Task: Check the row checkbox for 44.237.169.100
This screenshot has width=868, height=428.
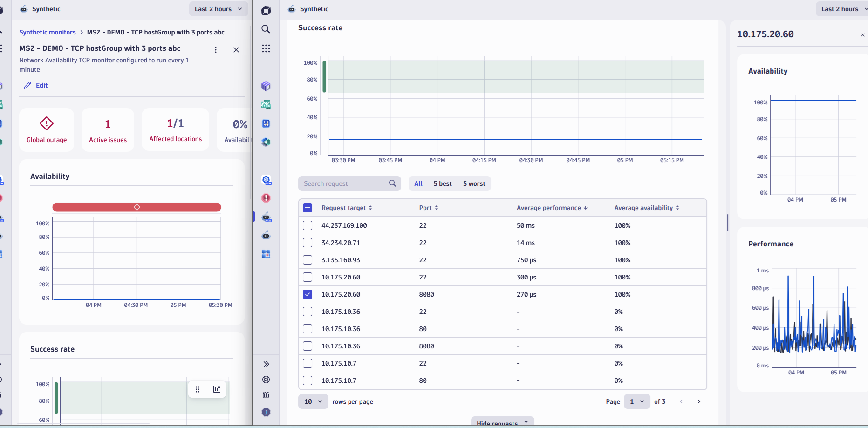Action: [308, 225]
